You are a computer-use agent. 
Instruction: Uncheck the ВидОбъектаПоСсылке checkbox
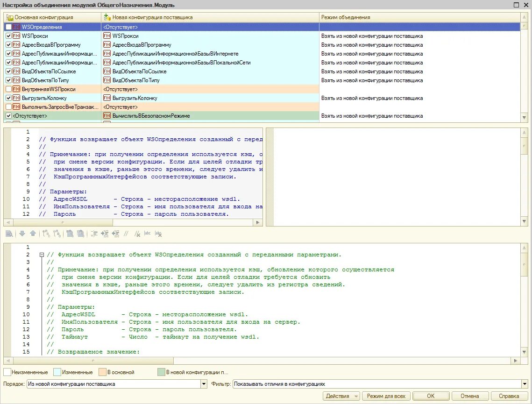pos(8,71)
